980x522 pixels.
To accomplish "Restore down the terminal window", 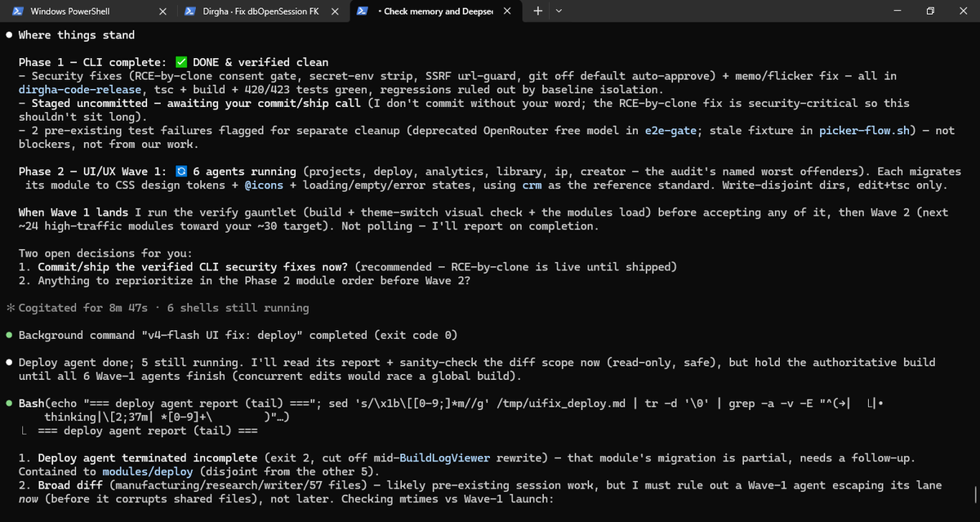I will [930, 11].
